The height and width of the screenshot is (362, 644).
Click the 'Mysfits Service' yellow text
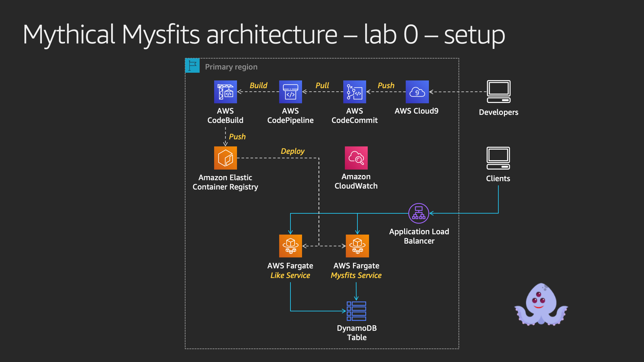356,275
